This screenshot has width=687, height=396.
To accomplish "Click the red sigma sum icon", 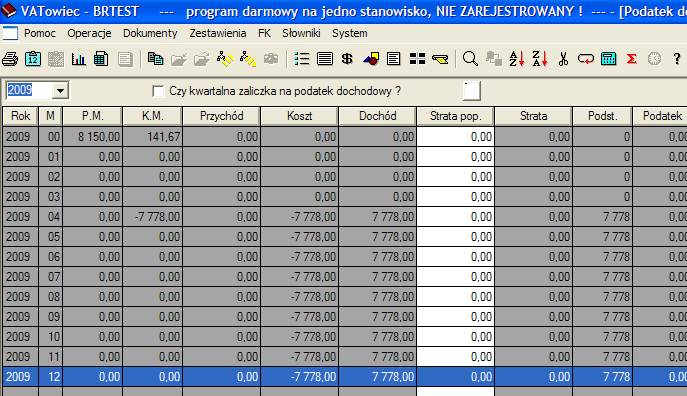I will (x=631, y=59).
